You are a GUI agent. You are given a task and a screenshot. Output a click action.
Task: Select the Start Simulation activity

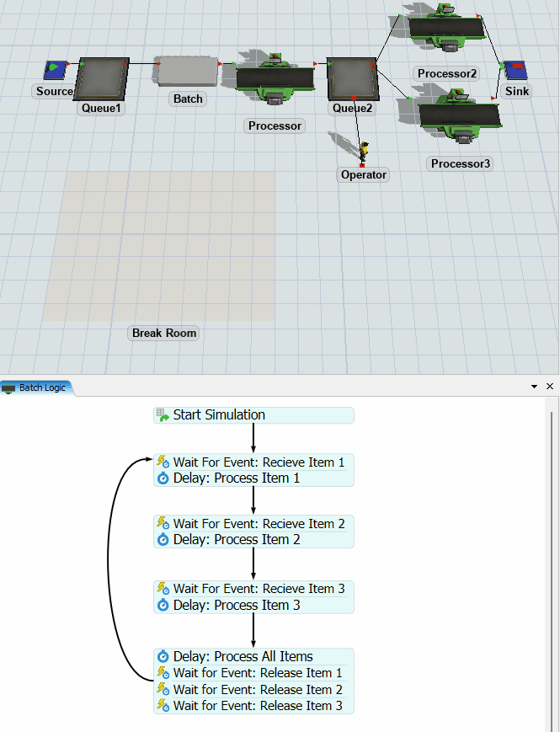point(253,415)
